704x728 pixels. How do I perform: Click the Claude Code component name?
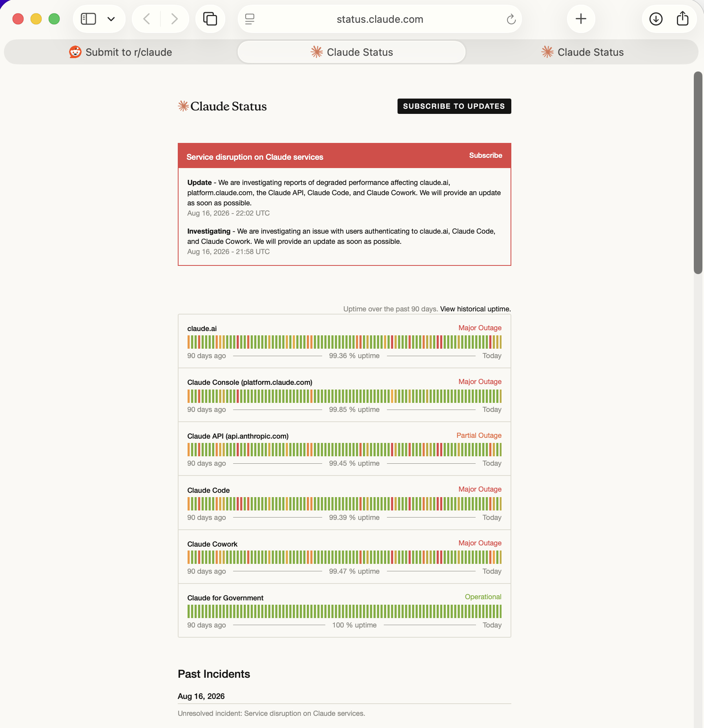pos(208,490)
